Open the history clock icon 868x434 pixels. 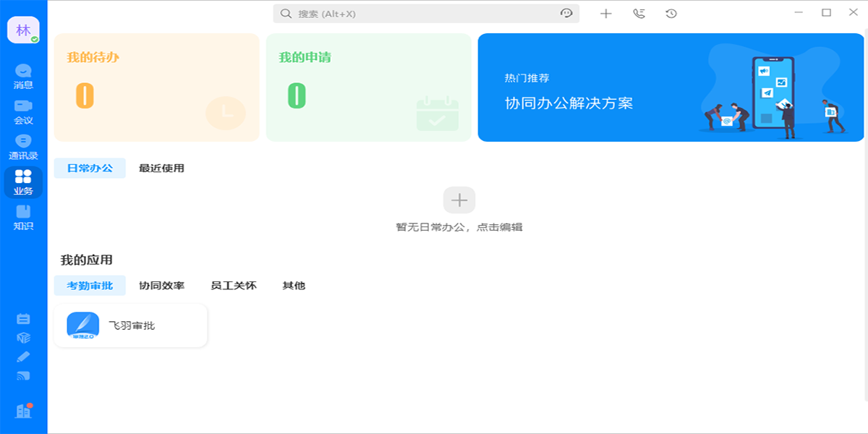point(671,13)
